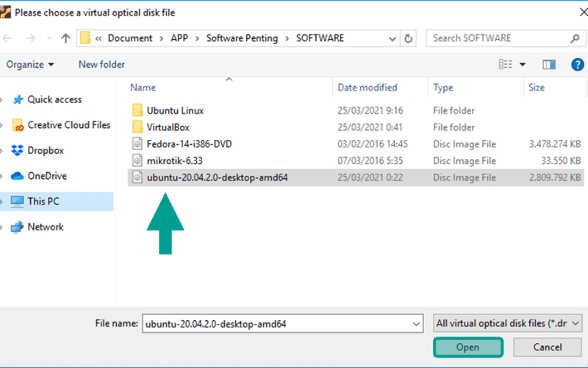The height and width of the screenshot is (368, 588).
Task: Open recent locations dropdown arrow
Action: 49,38
